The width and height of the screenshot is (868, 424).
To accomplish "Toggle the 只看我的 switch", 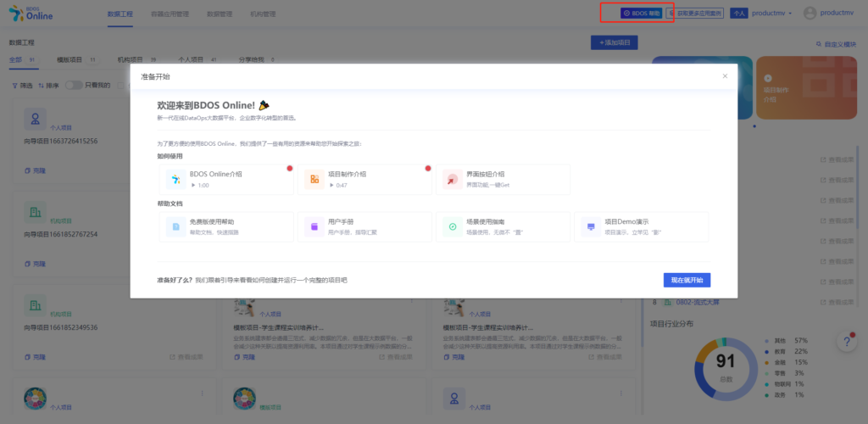I will pos(74,86).
